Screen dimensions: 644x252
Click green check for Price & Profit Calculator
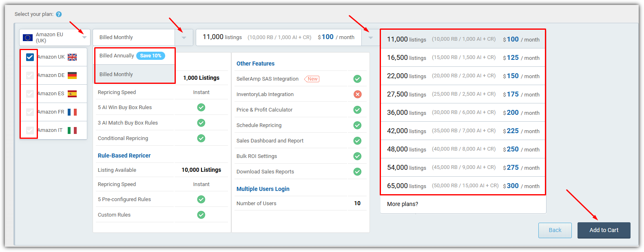coord(357,110)
